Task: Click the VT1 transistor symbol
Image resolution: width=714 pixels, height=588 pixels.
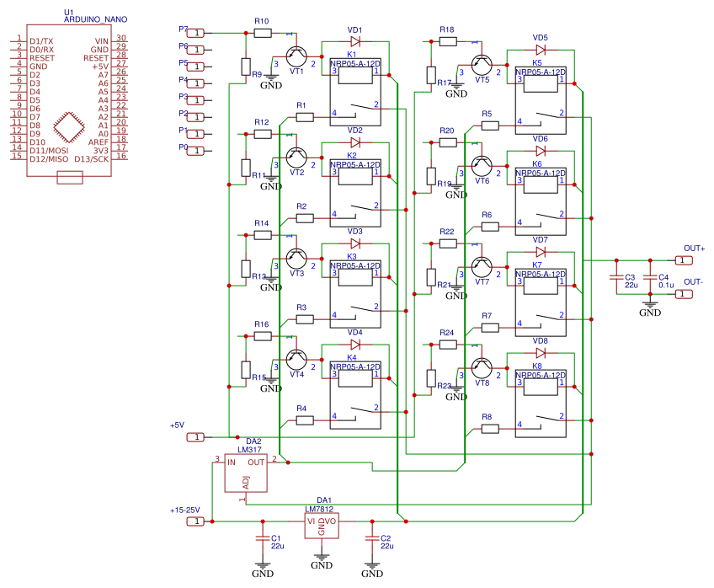Action: (x=296, y=56)
